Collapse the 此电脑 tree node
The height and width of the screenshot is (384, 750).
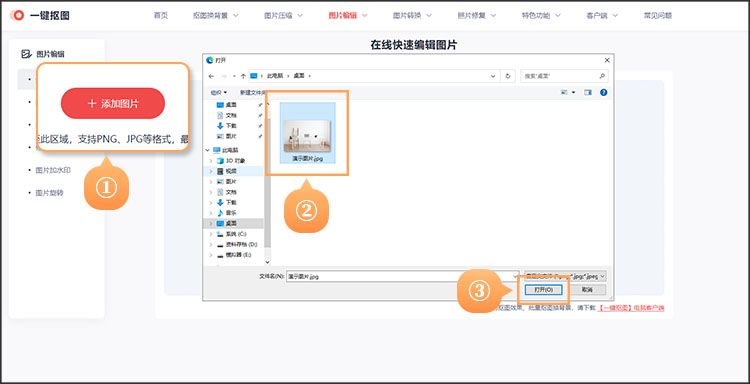[x=207, y=150]
